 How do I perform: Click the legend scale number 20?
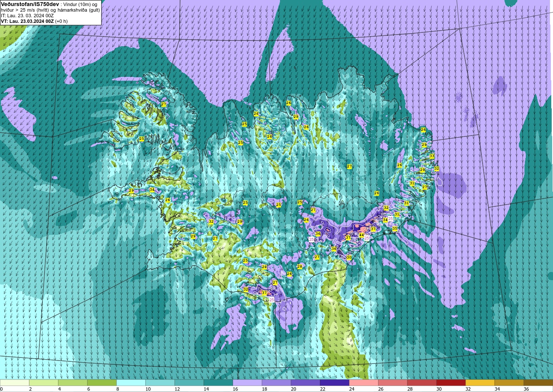293,389
